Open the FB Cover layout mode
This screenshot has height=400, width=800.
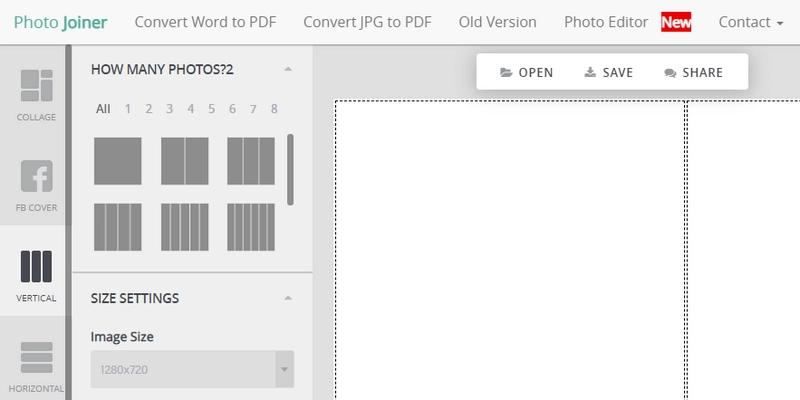[36, 178]
